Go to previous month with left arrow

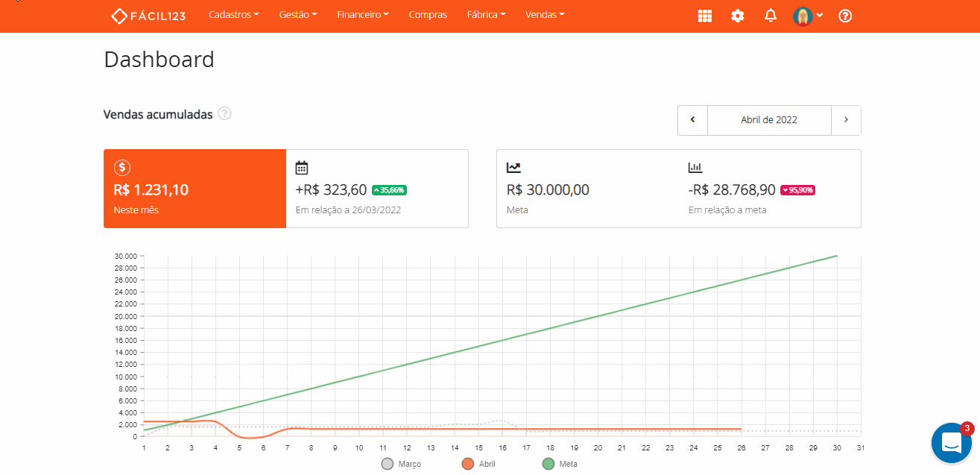tap(692, 120)
